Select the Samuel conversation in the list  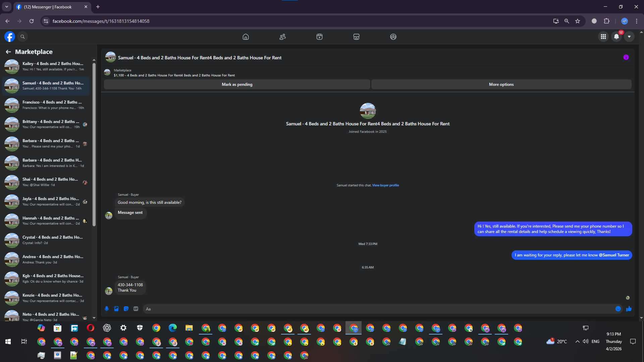pyautogui.click(x=46, y=86)
